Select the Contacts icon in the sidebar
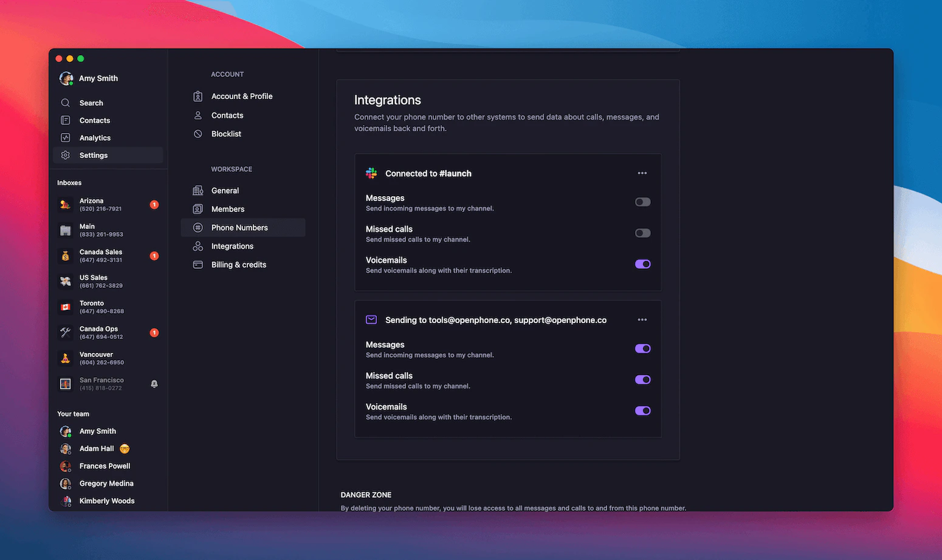This screenshot has height=560, width=942. 66,120
